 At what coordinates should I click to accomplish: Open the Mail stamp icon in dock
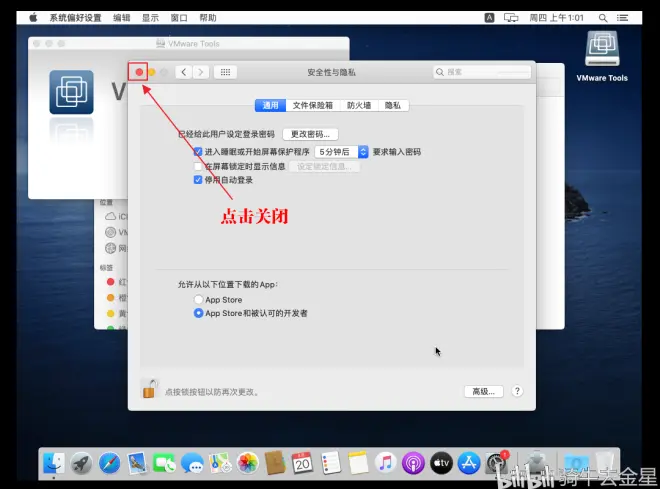click(x=137, y=463)
